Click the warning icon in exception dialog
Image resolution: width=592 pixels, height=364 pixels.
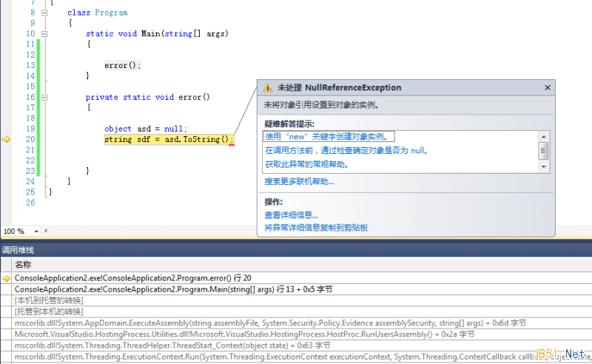tap(268, 88)
